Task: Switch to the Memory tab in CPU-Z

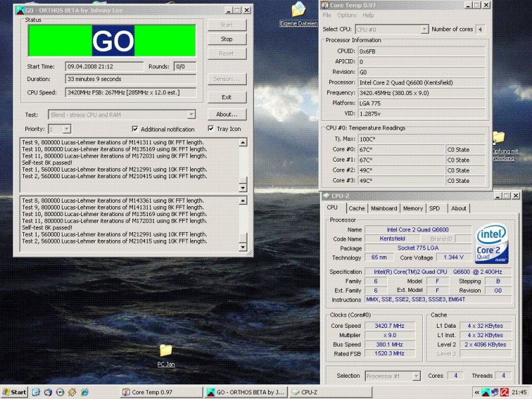Action: 412,208
